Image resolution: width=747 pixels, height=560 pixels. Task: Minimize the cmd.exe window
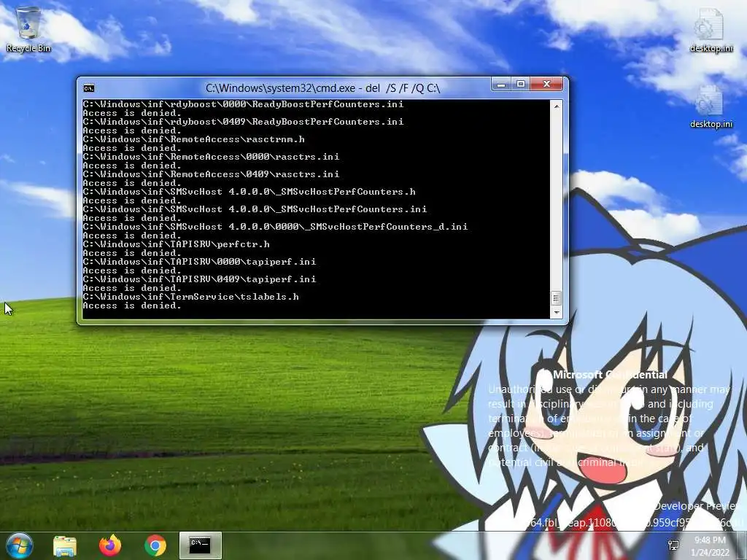501,85
